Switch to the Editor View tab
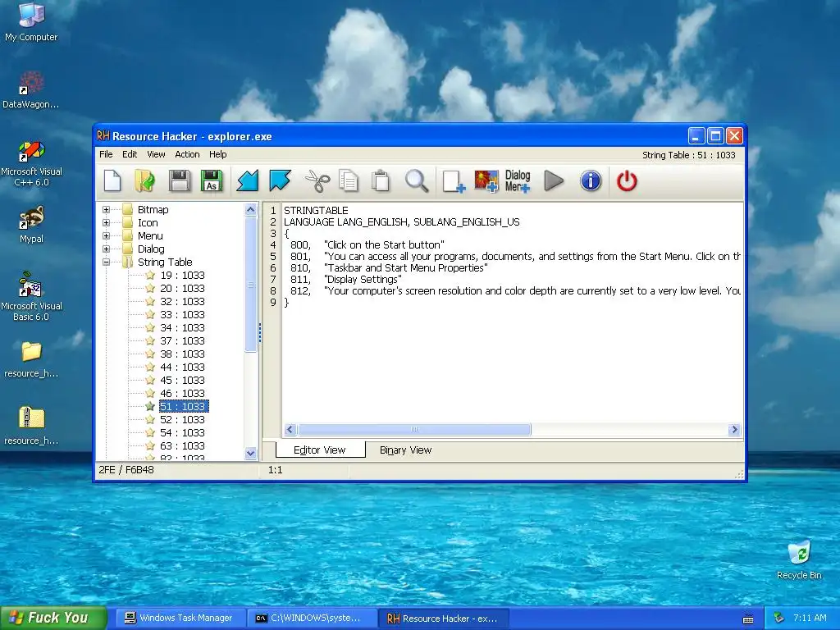840x630 pixels. (320, 450)
